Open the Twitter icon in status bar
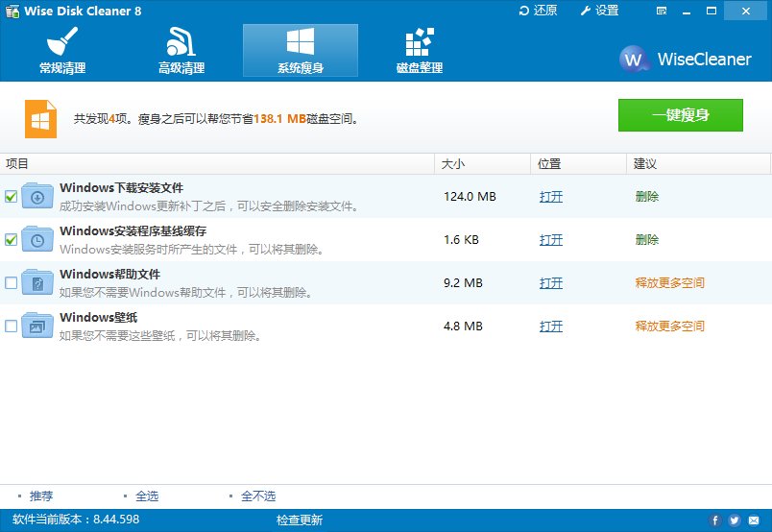The width and height of the screenshot is (772, 532). [735, 520]
